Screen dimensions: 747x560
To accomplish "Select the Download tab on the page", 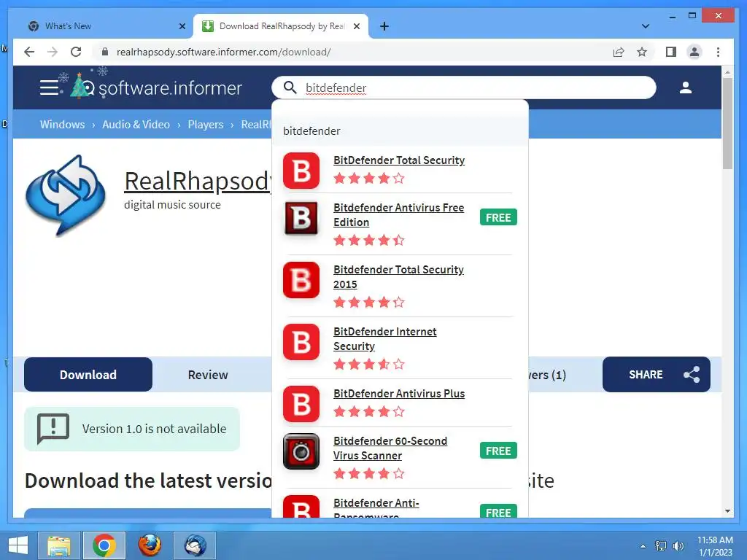I will [x=88, y=375].
